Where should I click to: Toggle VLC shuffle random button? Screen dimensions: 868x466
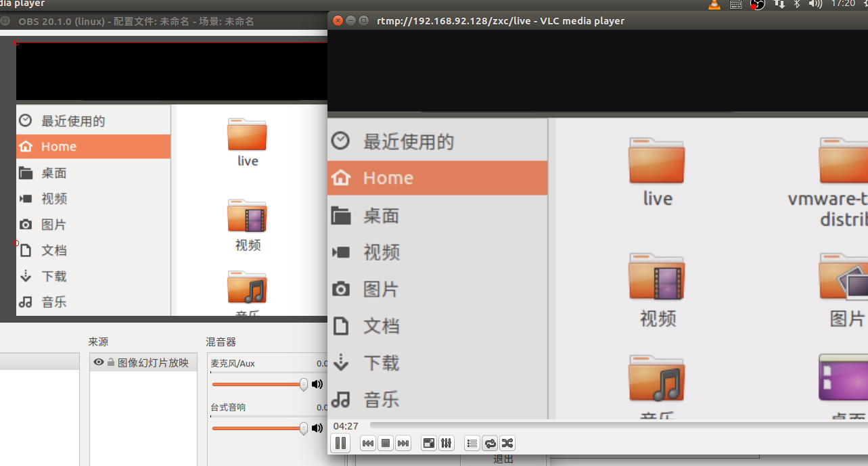[507, 444]
